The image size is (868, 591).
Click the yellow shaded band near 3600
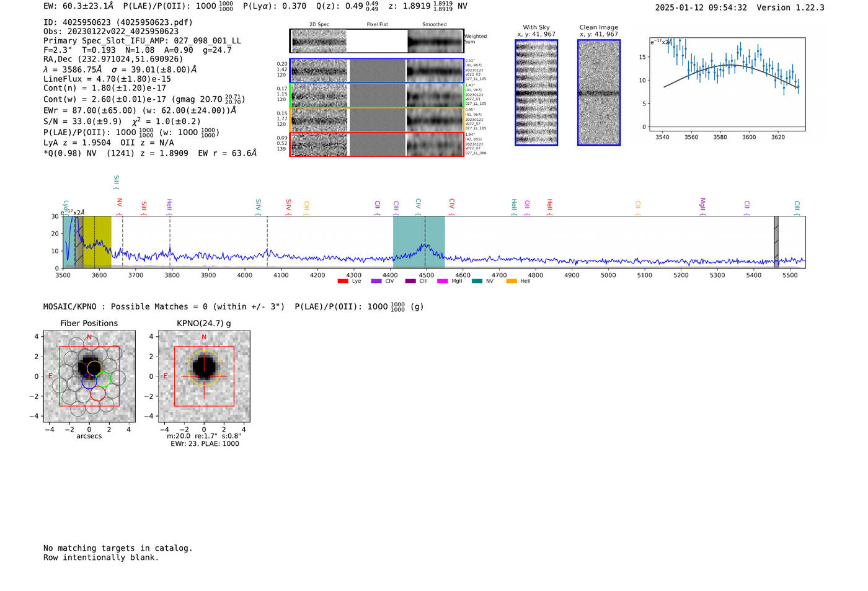[97, 242]
